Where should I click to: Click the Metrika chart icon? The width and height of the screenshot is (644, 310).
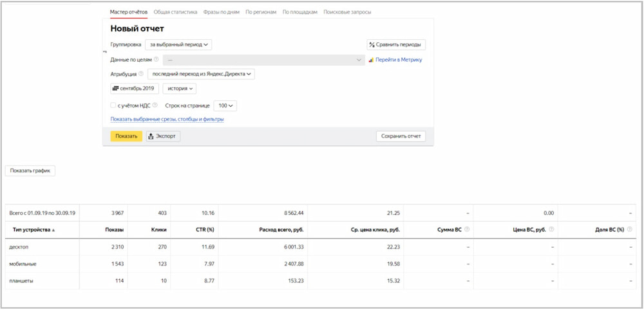pos(372,60)
